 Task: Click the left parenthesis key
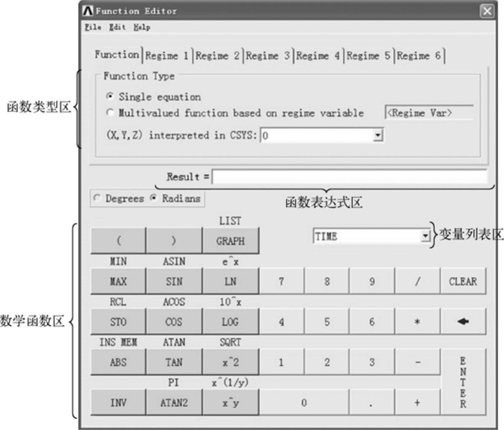click(x=118, y=241)
